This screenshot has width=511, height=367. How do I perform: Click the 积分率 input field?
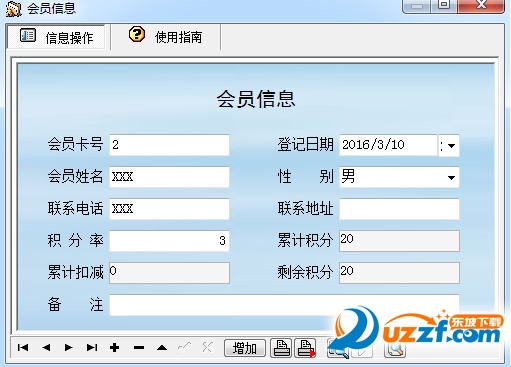pos(169,241)
